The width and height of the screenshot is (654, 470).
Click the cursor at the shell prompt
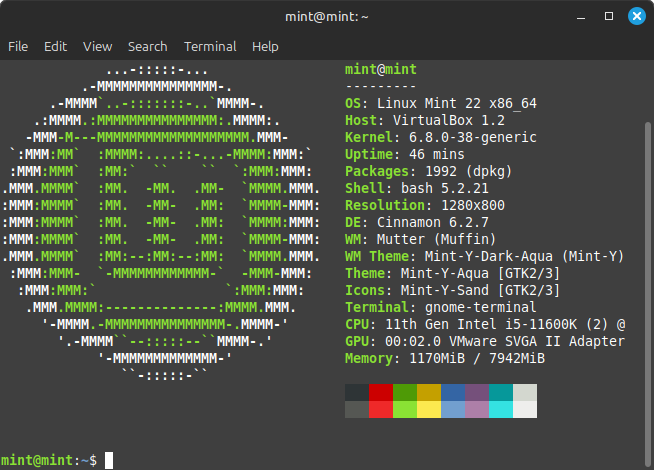click(x=109, y=460)
